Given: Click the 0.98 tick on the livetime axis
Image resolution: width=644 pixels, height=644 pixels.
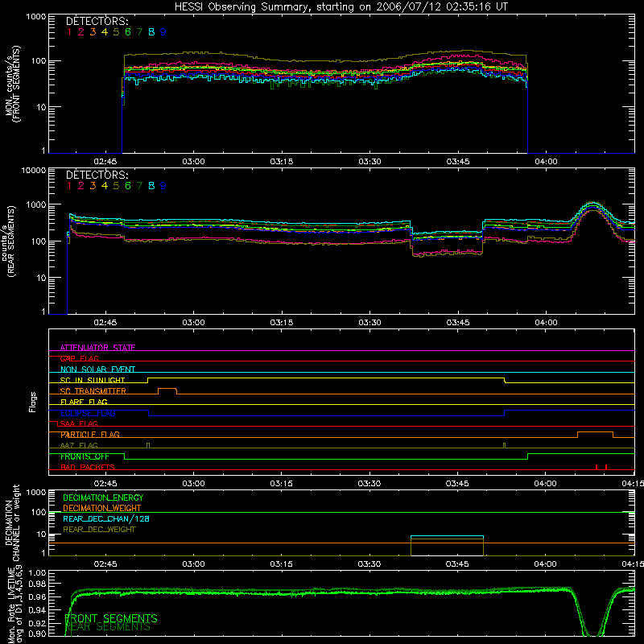Looking at the screenshot, I should coord(37,584).
